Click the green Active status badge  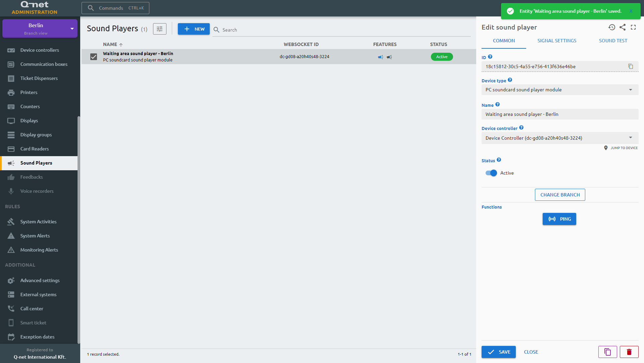click(x=442, y=57)
